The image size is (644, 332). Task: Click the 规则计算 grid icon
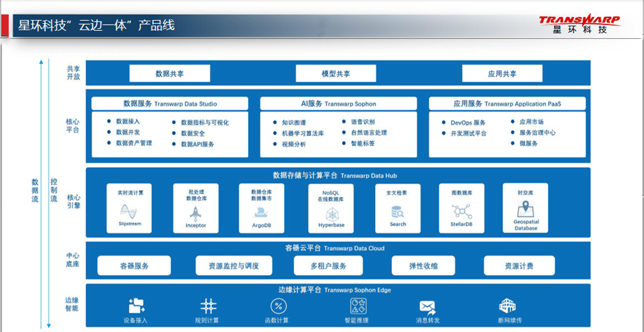pyautogui.click(x=208, y=306)
